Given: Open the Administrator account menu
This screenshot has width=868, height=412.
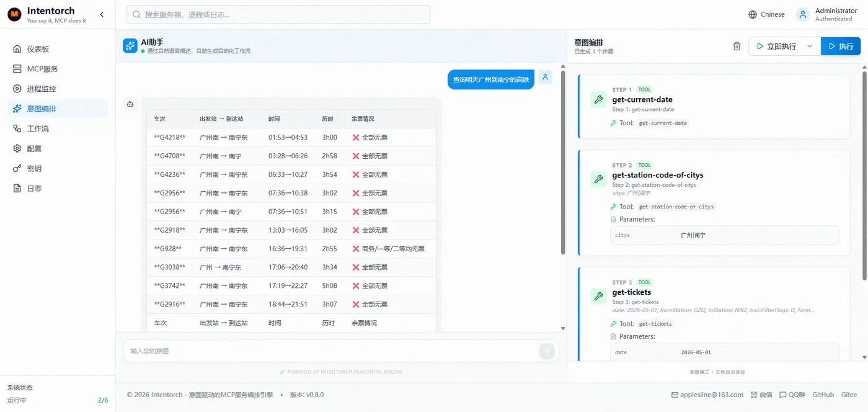Looking at the screenshot, I should 828,14.
